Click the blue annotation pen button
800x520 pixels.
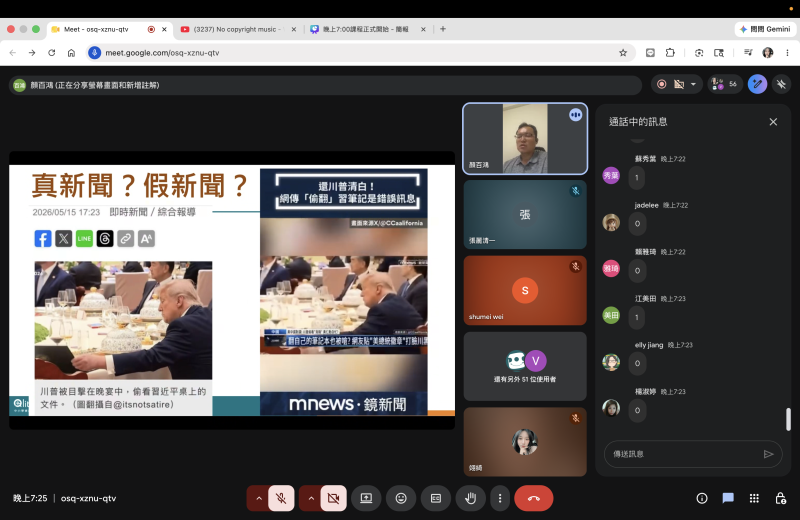tap(758, 84)
